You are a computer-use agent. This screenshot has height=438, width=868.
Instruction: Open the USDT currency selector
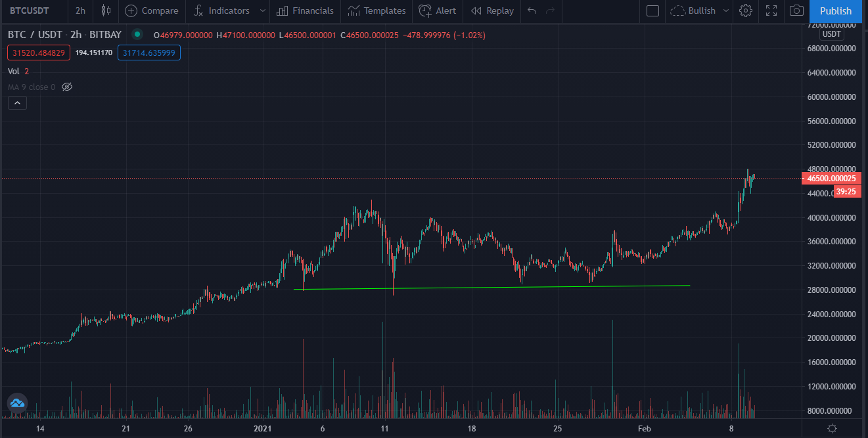(832, 34)
